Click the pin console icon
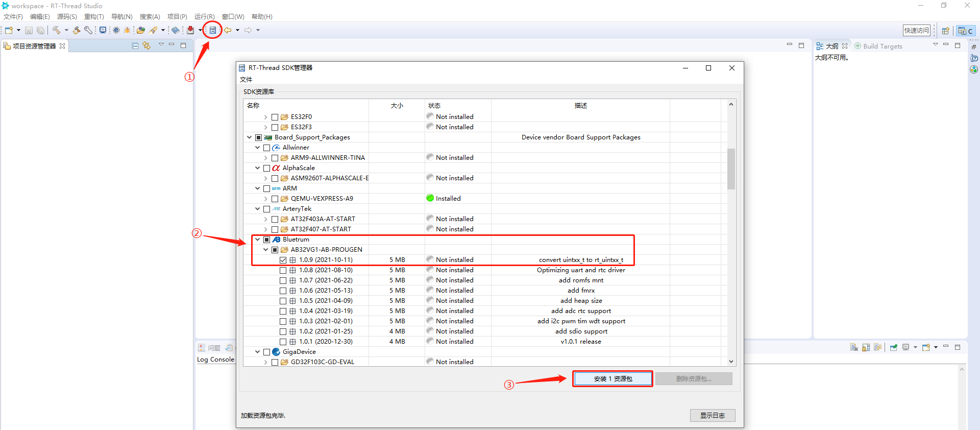The width and height of the screenshot is (980, 430). coord(894,347)
